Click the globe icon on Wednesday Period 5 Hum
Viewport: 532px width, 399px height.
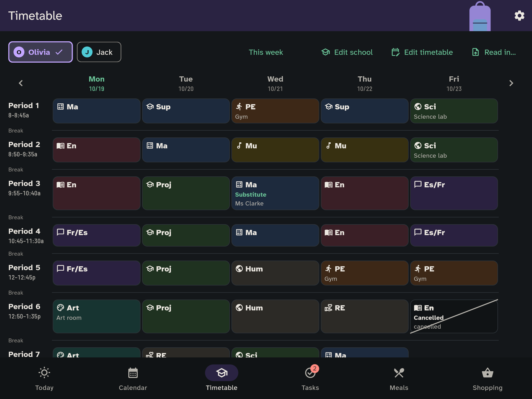click(x=239, y=269)
